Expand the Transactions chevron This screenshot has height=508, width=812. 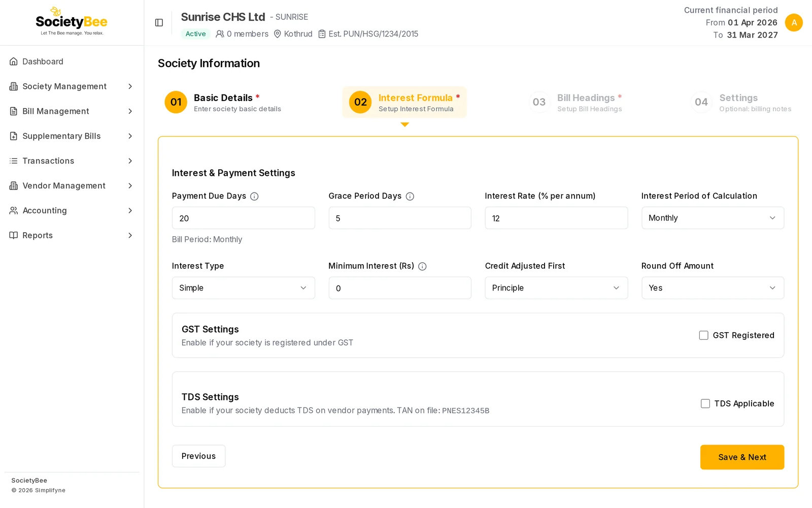pyautogui.click(x=130, y=161)
